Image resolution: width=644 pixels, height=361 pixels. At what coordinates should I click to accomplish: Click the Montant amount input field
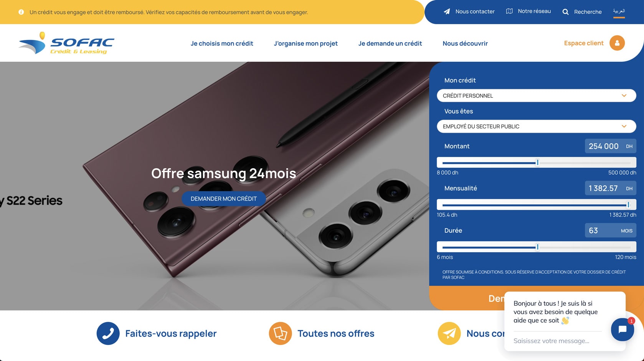(610, 146)
